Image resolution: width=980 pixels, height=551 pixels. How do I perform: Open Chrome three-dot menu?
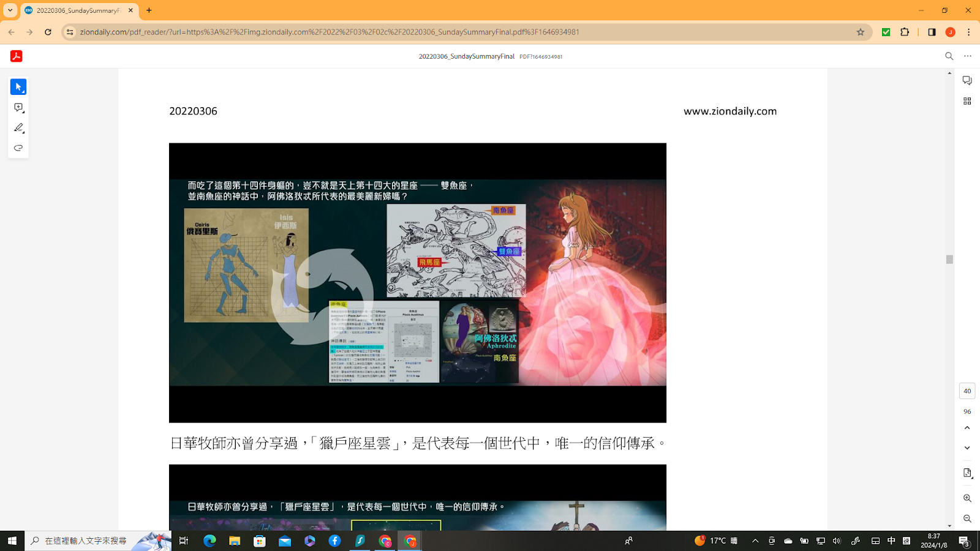click(x=968, y=32)
